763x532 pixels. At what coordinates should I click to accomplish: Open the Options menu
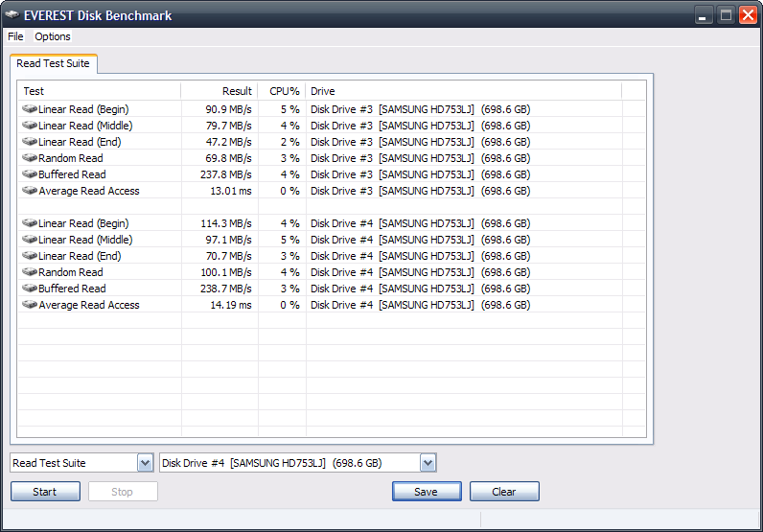[53, 36]
